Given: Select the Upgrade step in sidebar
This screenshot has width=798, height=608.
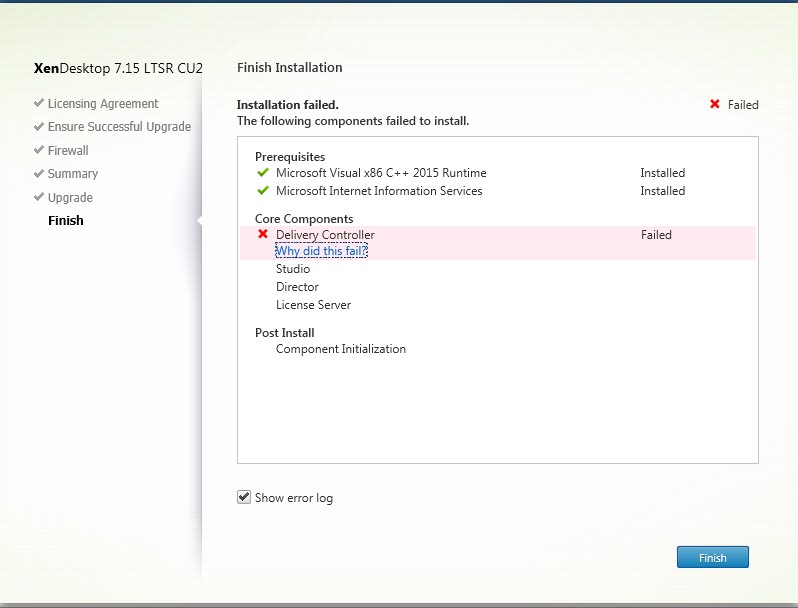Looking at the screenshot, I should [x=70, y=197].
